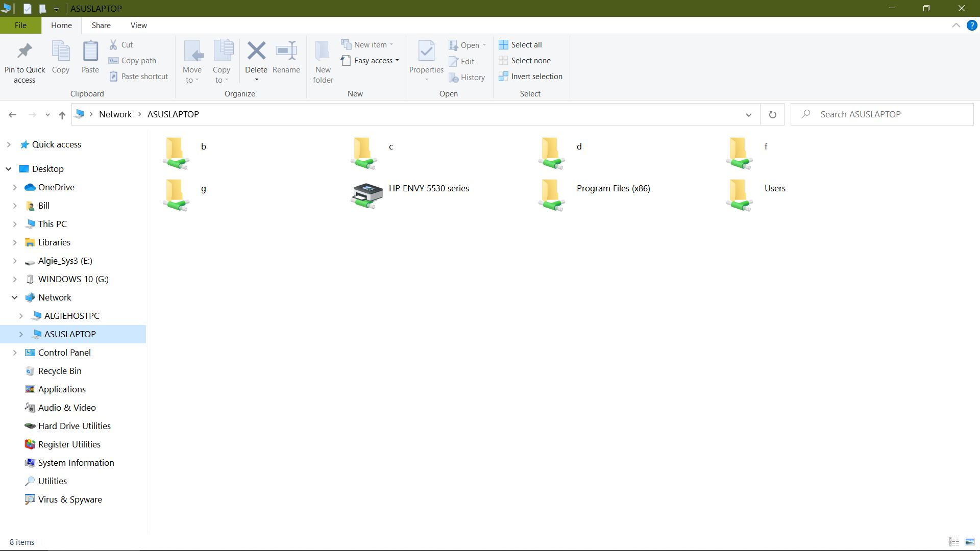Click the Up one level arrow
Screen dimensions: 980x551
tap(62, 115)
